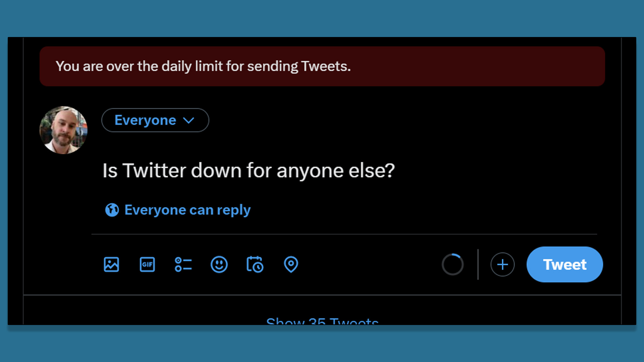Click the add thread tweet button
This screenshot has width=644, height=362.
point(502,264)
